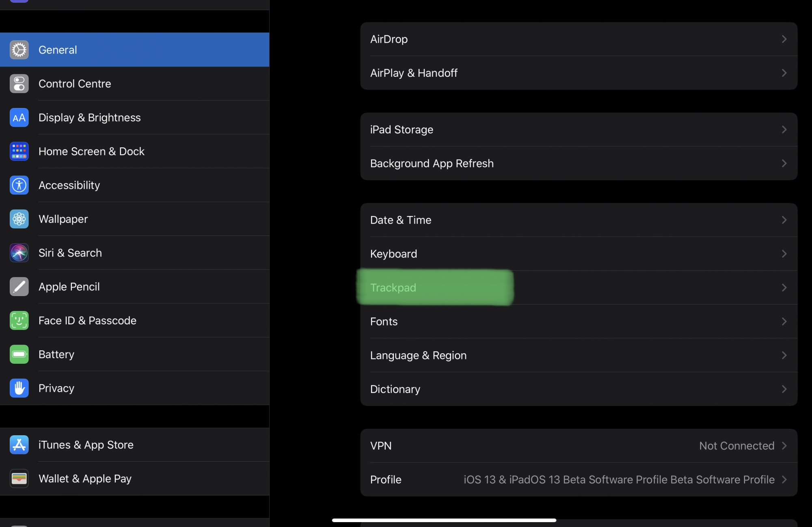Click the Control Centre toggle icon
The height and width of the screenshot is (527, 812).
(19, 84)
